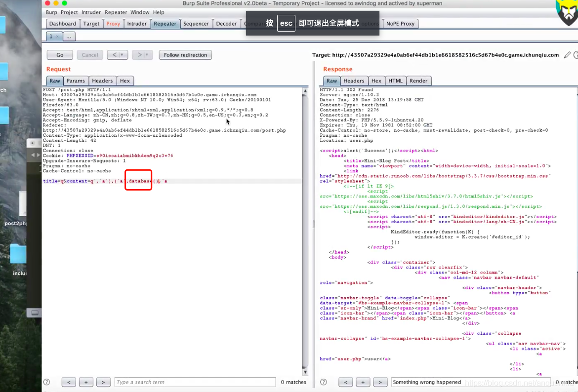Click 'HTTP/1.1 302 Found' status line

click(346, 89)
